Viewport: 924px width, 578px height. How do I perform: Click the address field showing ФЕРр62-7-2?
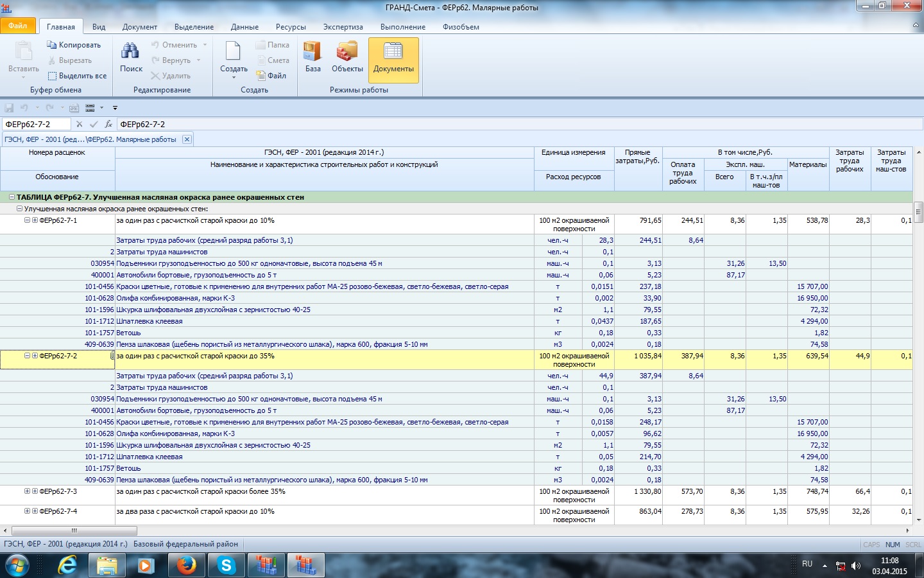[36, 124]
